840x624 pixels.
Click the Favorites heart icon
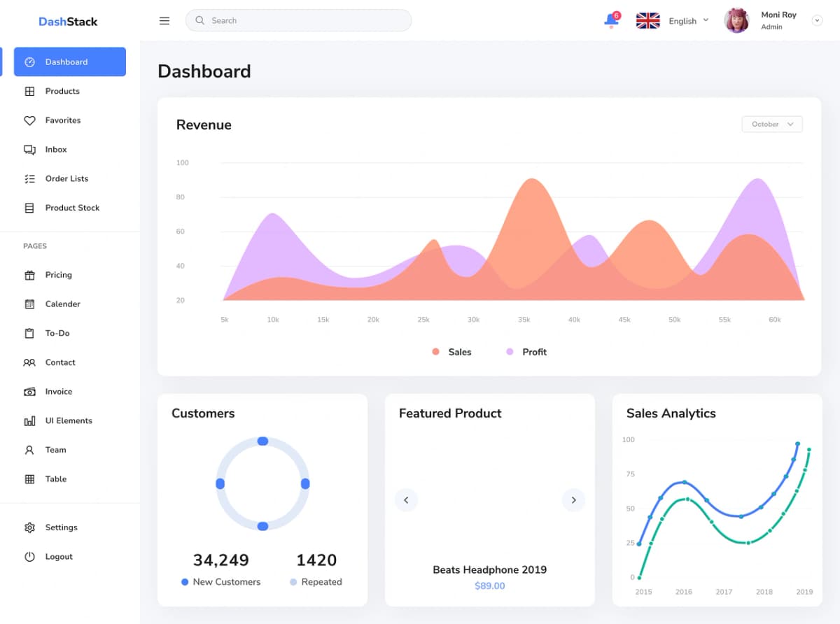pos(29,121)
